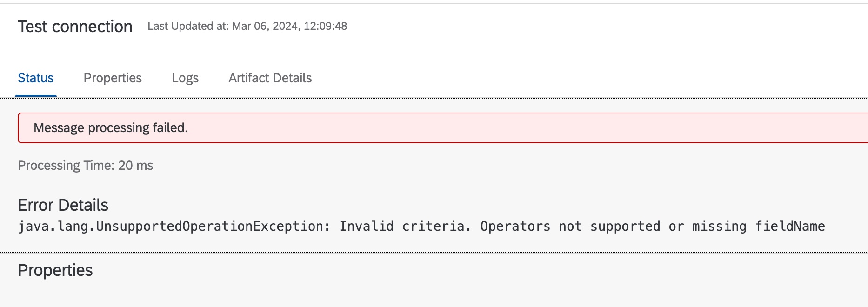The width and height of the screenshot is (868, 307).
Task: Collapse the Error Details section
Action: [63, 205]
